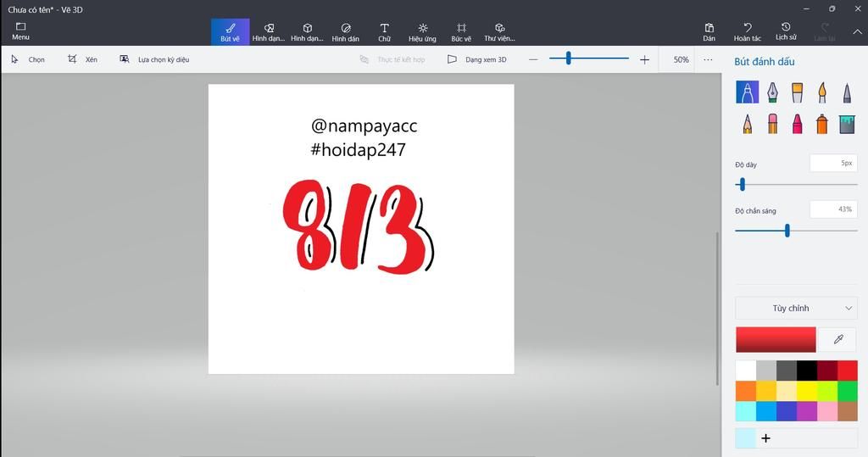Open the three-dot more options menu
Image resolution: width=868 pixels, height=457 pixels.
tap(708, 59)
